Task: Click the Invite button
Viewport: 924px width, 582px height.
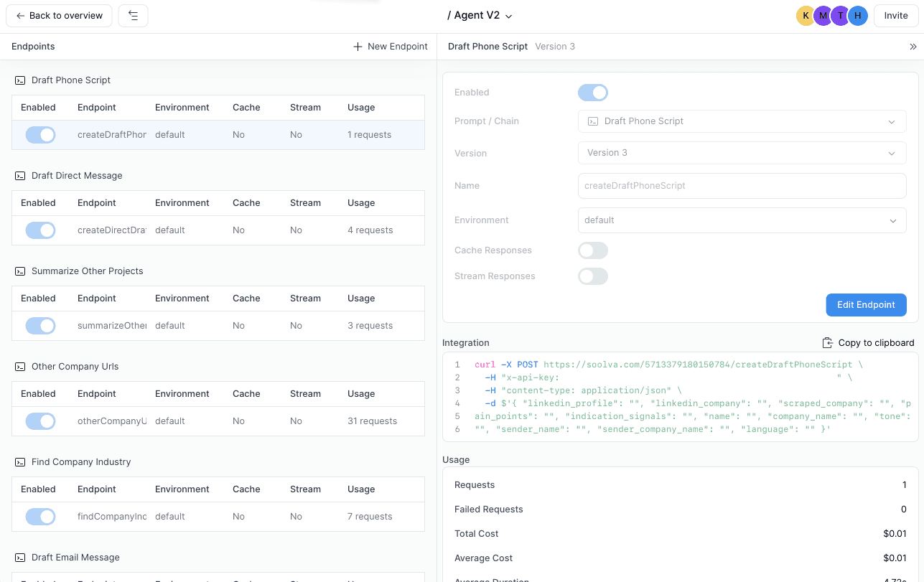Action: [x=896, y=16]
